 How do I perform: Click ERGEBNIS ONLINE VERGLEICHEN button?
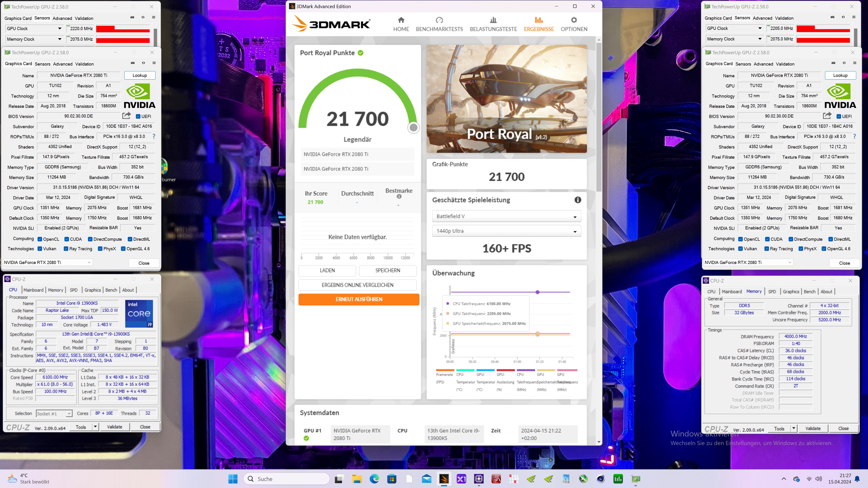(x=357, y=285)
